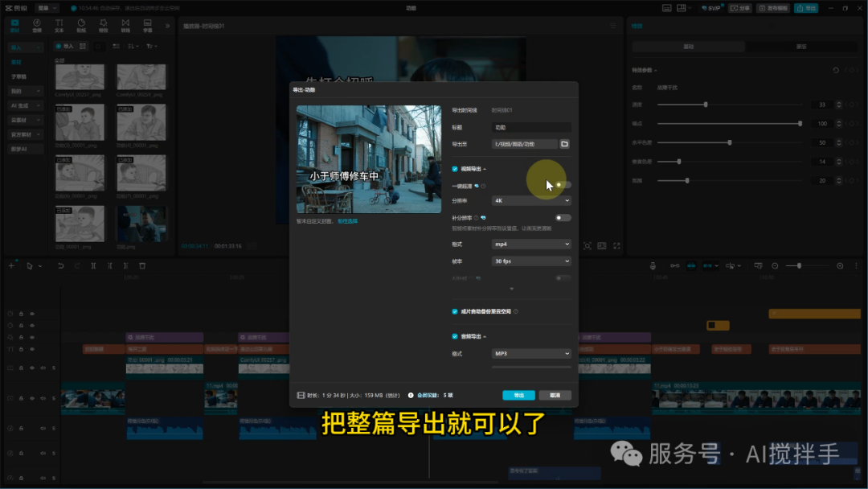Screen dimensions: 868x489
Task: Expand more video export options arrow
Action: [511, 289]
